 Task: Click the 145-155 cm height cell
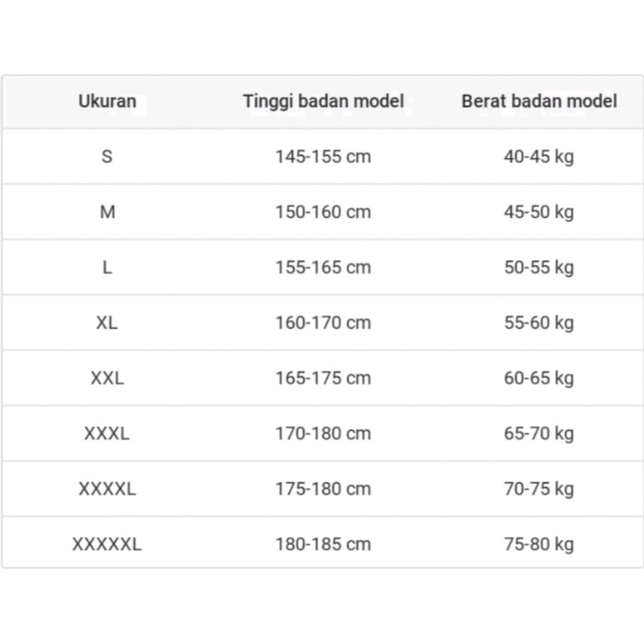[x=323, y=156]
